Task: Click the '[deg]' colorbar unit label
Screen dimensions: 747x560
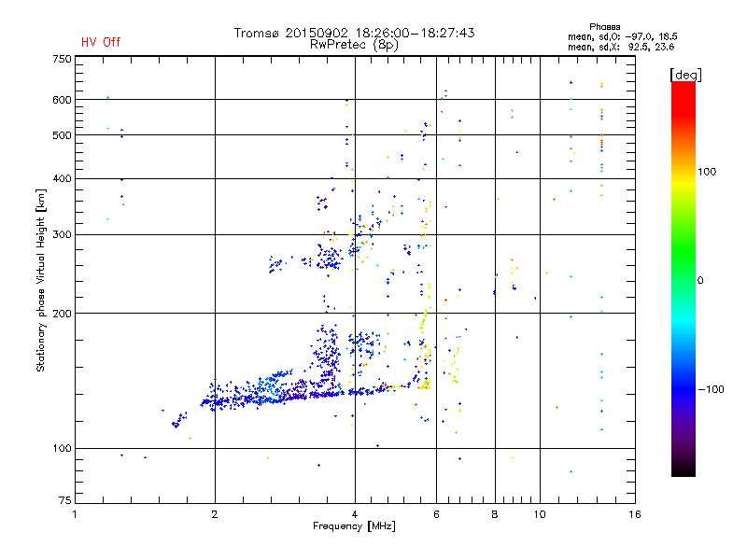Action: click(x=685, y=75)
